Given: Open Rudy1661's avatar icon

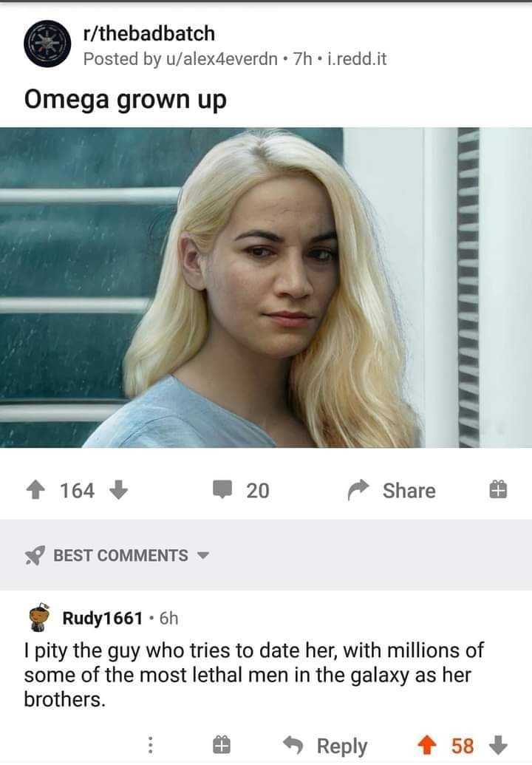Looking at the screenshot, I should 39,617.
